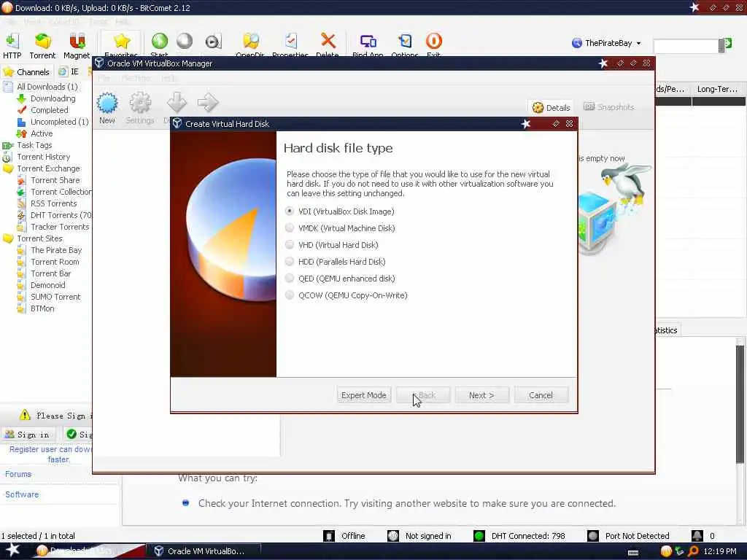
Task: Cancel the Create Virtual Hard Disk dialog
Action: click(541, 395)
